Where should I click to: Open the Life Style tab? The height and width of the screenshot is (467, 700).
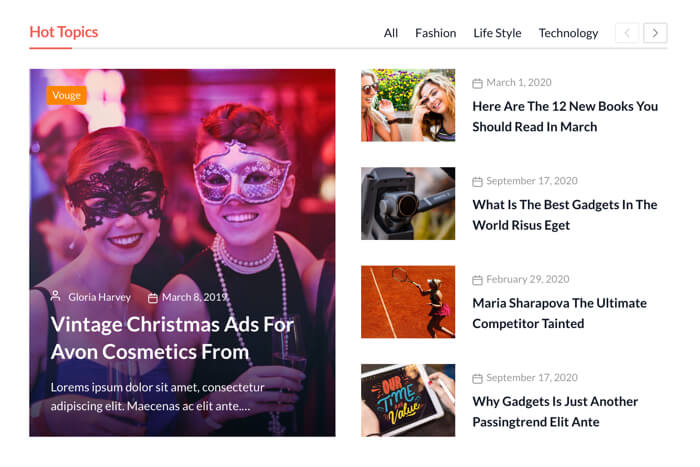coord(497,33)
